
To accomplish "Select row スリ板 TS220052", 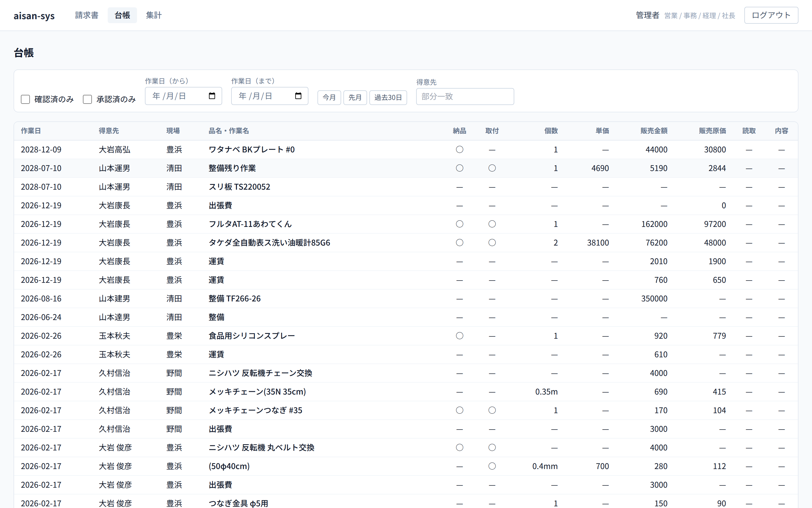I will [x=406, y=187].
